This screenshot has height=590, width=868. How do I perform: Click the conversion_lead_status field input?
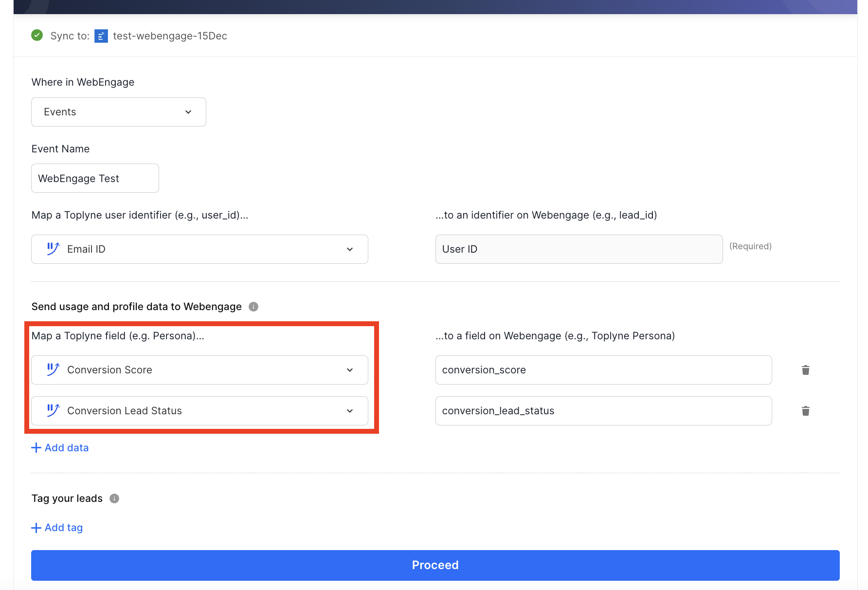point(604,411)
